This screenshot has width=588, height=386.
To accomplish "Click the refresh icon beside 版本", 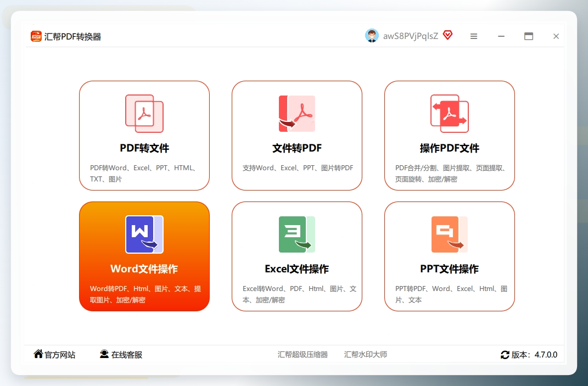I will point(505,355).
